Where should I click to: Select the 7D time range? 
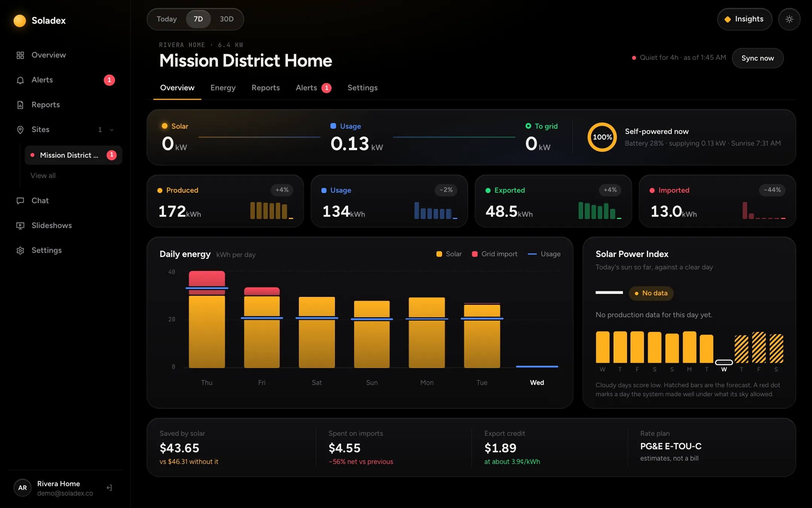point(198,19)
